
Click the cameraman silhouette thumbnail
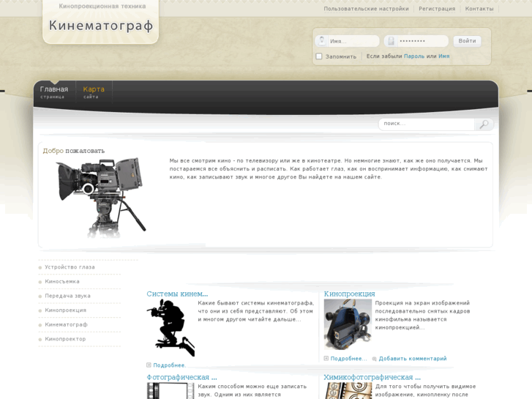click(x=171, y=328)
